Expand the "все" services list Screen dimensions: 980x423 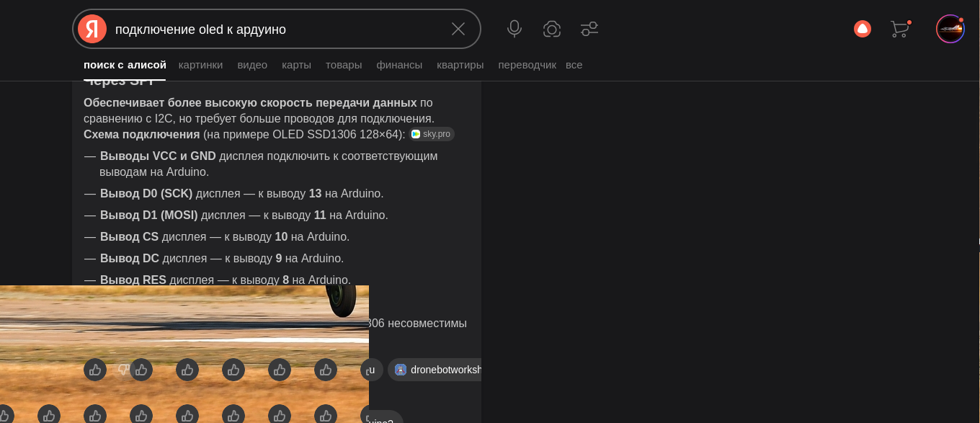[x=574, y=65]
